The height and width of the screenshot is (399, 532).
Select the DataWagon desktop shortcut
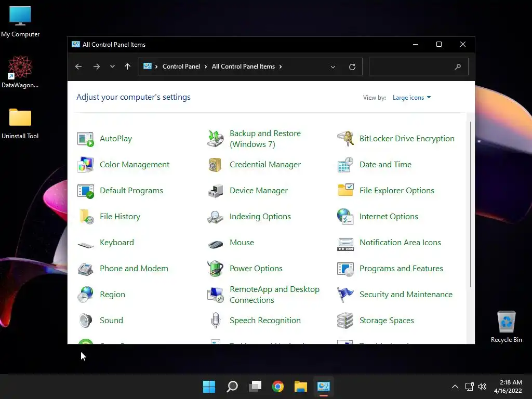coord(20,72)
